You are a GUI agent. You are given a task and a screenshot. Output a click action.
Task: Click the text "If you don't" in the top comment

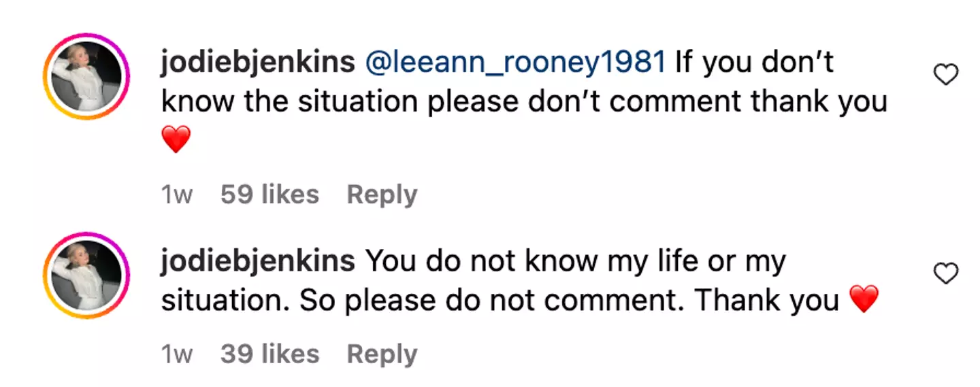754,63
